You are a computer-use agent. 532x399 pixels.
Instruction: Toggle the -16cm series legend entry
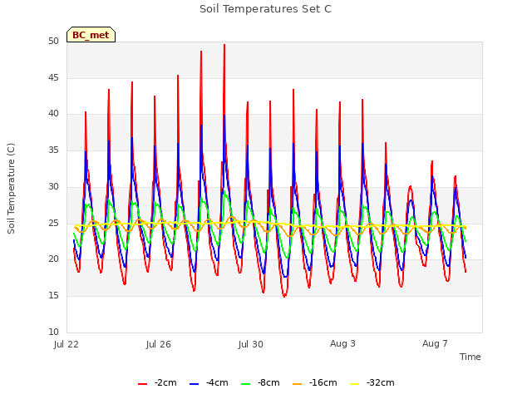[x=315, y=382]
